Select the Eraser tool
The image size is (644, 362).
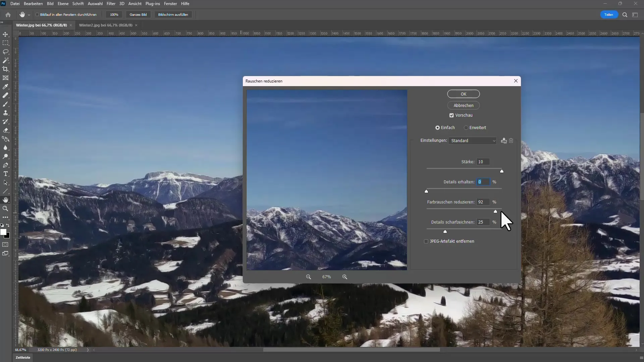click(6, 130)
